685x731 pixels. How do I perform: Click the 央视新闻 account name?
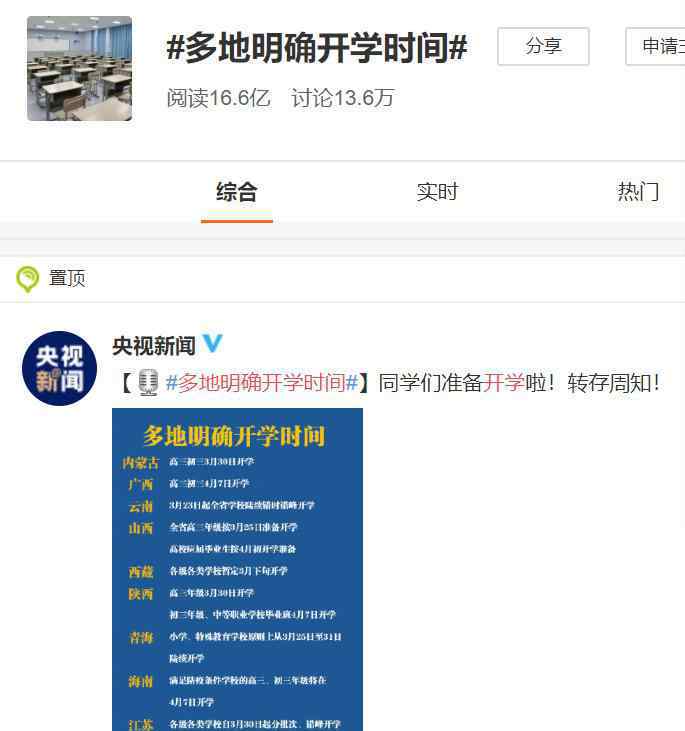pyautogui.click(x=154, y=346)
